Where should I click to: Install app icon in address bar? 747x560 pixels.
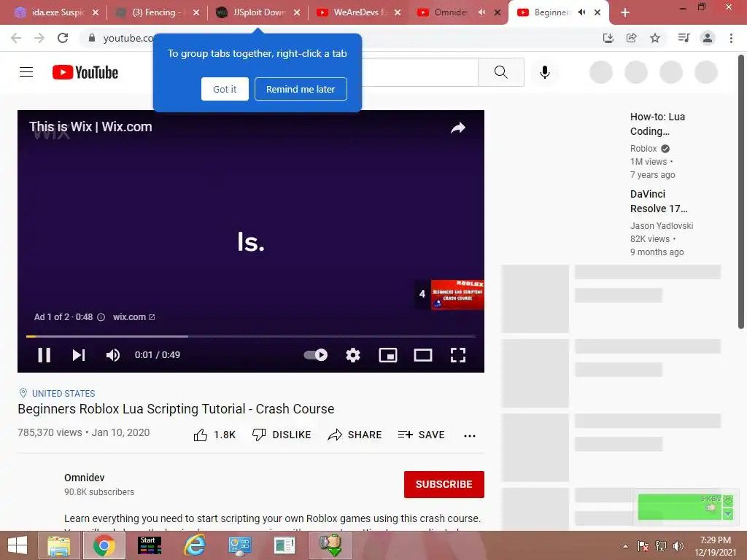tap(608, 38)
